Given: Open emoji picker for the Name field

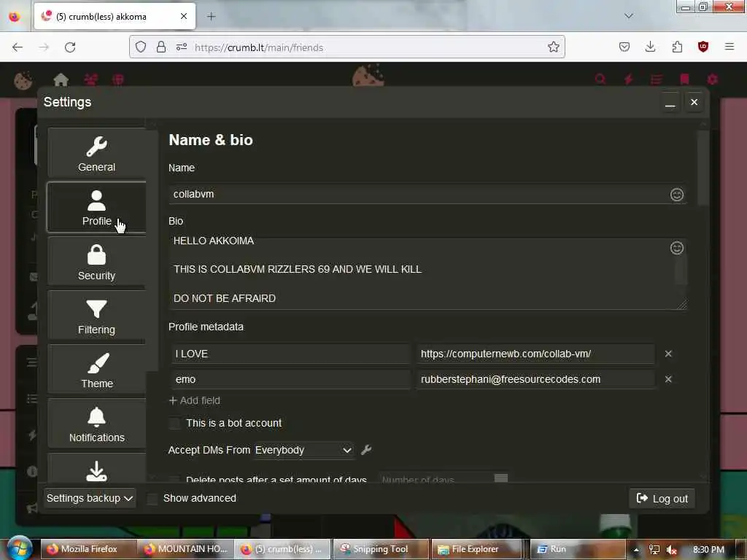Looking at the screenshot, I should (677, 194).
